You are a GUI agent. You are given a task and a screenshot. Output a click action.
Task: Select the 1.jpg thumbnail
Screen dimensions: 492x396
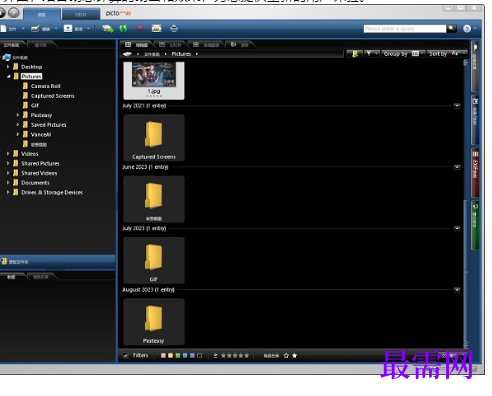click(154, 80)
